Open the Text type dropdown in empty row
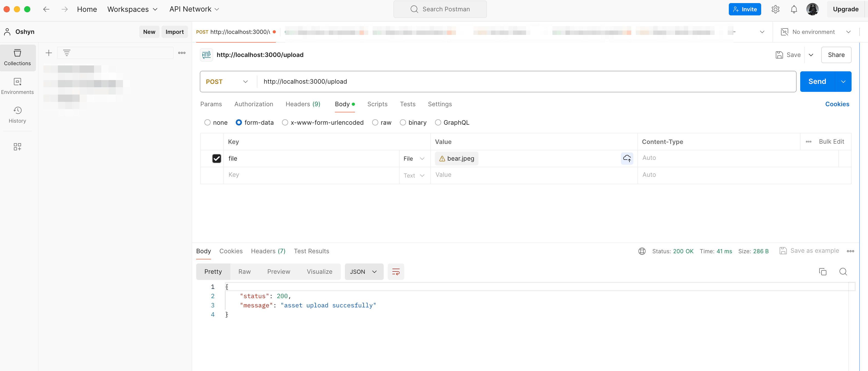Viewport: 868px width, 371px height. (414, 175)
